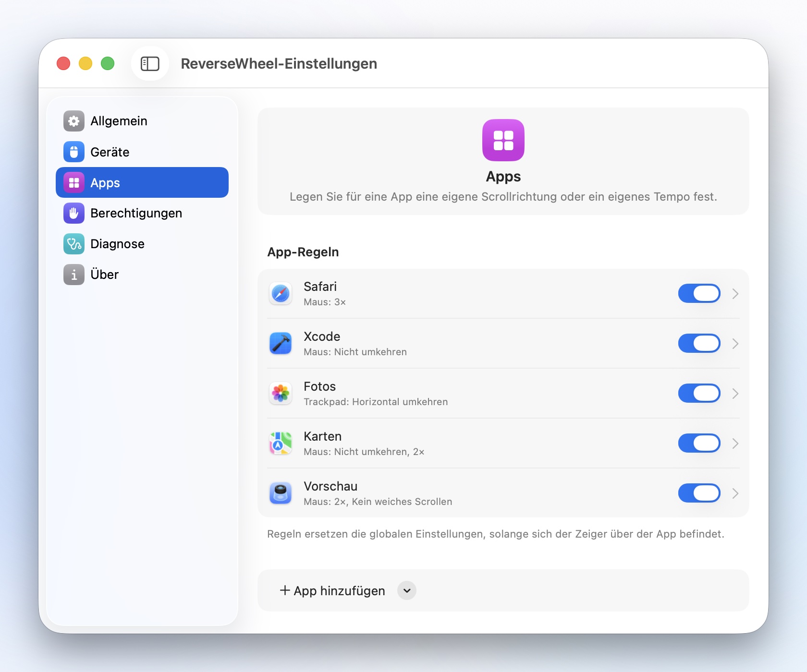Switch to the Geräte section
Viewport: 807px width, 672px height.
(142, 152)
